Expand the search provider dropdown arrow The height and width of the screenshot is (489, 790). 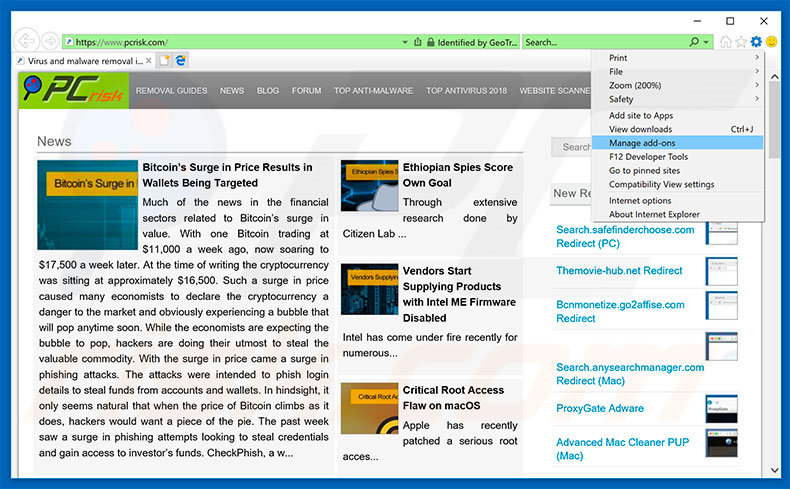coord(706,42)
